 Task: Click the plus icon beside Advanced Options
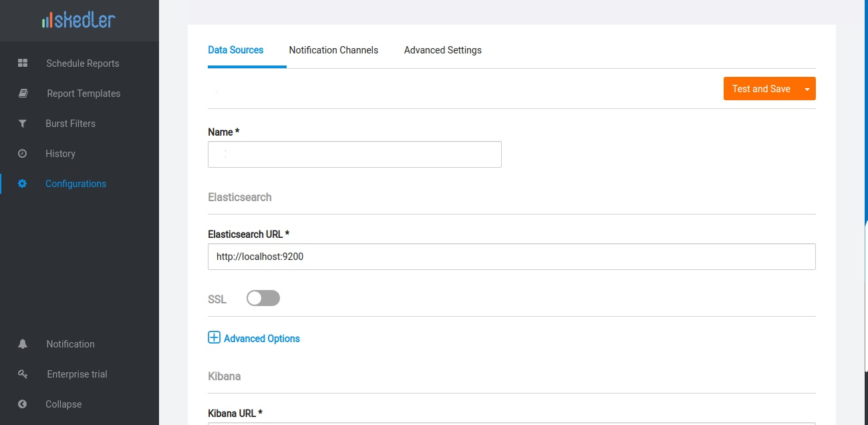pyautogui.click(x=214, y=337)
